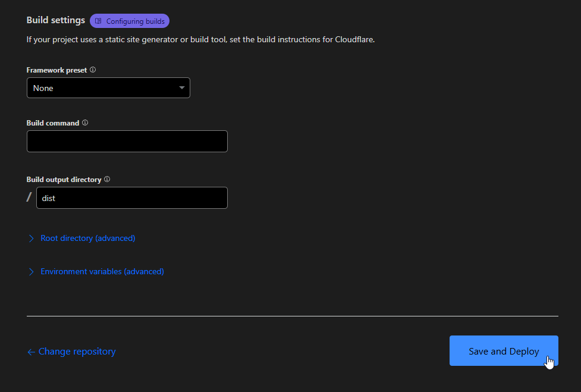This screenshot has width=581, height=392.
Task: View the Framework preset info icon
Action: (x=93, y=70)
